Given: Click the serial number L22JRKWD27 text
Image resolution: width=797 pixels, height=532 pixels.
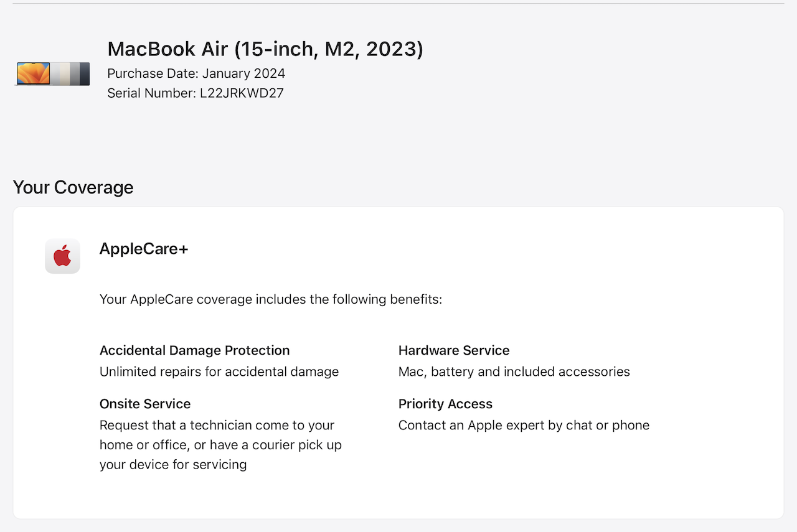Looking at the screenshot, I should click(x=242, y=93).
